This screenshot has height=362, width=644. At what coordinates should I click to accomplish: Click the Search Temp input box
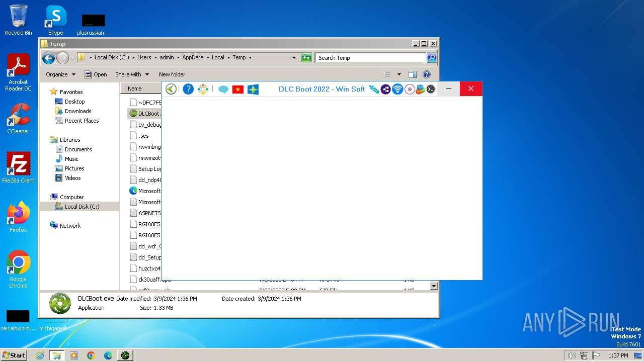tap(370, 58)
